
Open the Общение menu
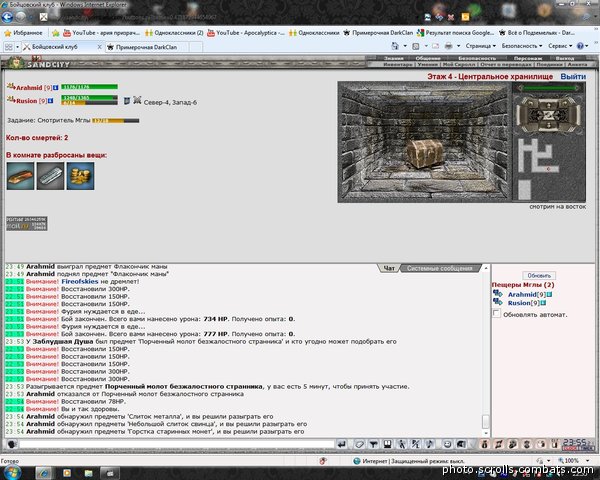428,58
